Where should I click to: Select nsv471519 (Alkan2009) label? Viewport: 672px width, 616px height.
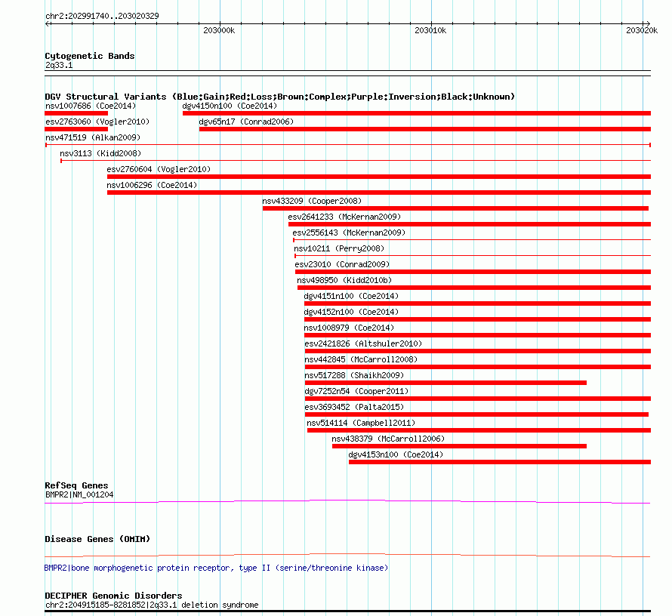point(93,137)
